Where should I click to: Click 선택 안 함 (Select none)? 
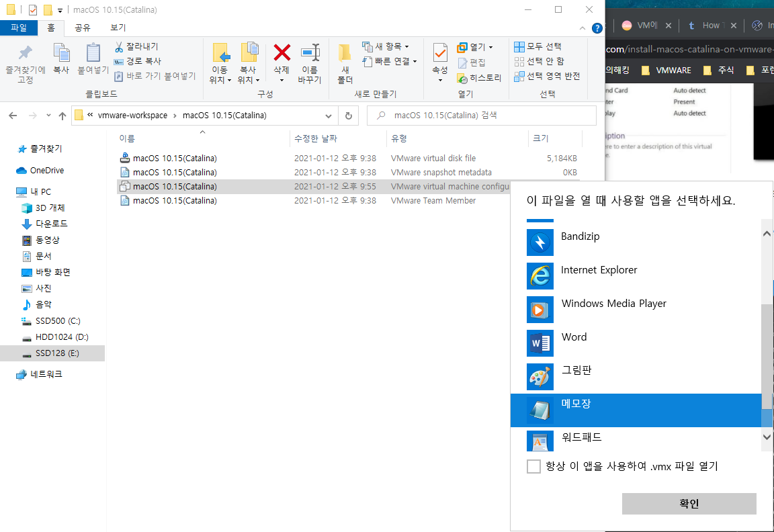click(539, 61)
